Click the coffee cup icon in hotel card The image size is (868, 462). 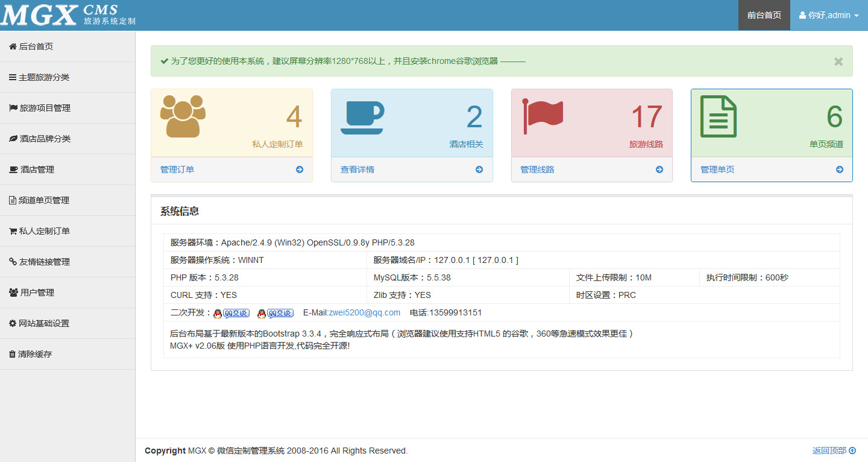tap(362, 118)
